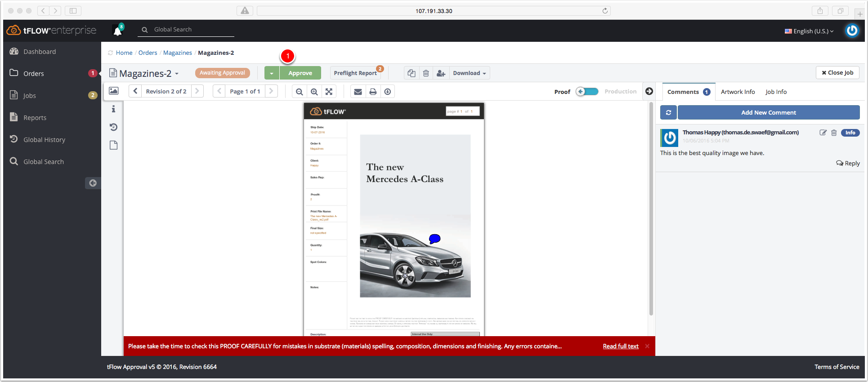Dismiss the red proof warning banner
Viewport: 868px width, 382px height.
click(647, 346)
